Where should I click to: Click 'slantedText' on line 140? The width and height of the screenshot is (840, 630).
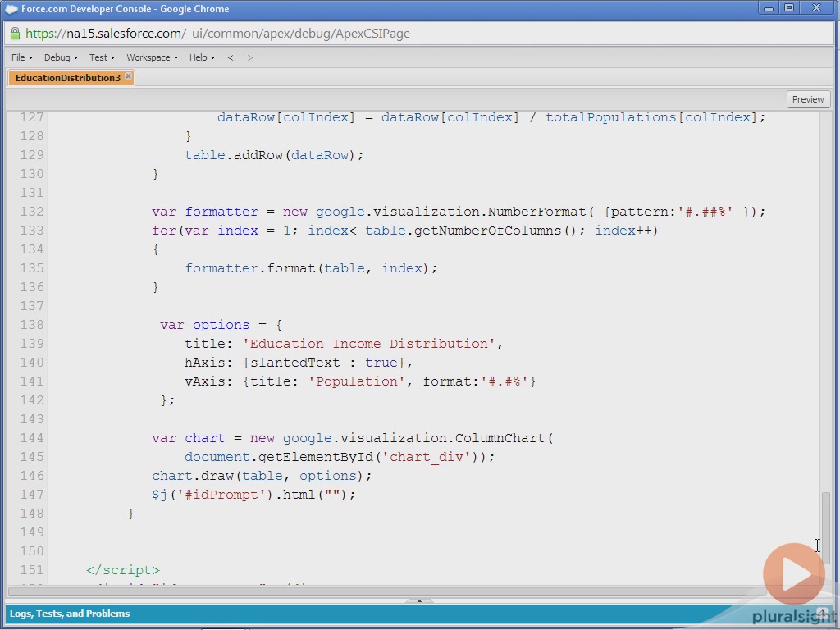tap(295, 363)
